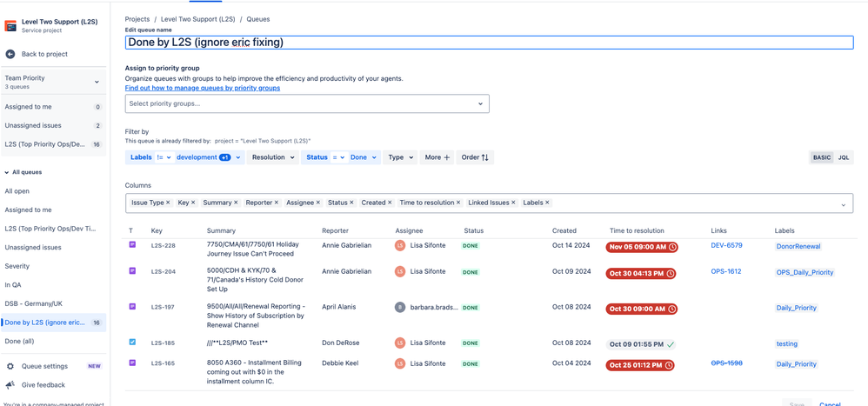Expand the Resolution filter dropdown
This screenshot has width=868, height=406.
pyautogui.click(x=273, y=157)
